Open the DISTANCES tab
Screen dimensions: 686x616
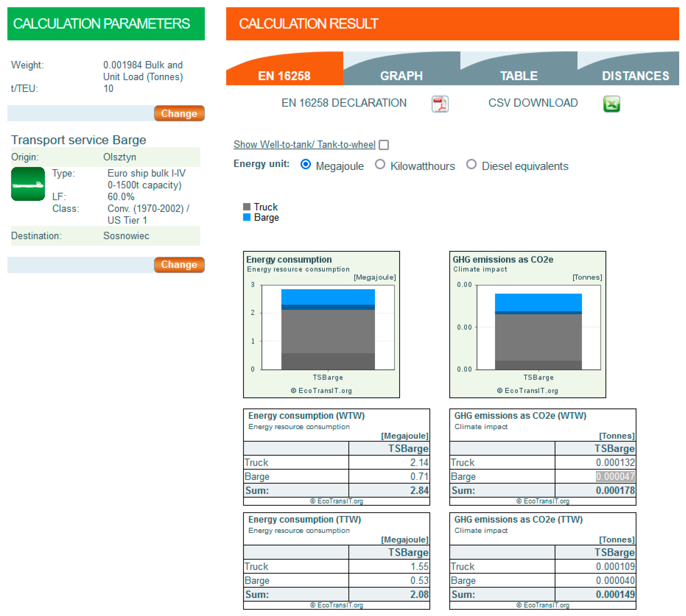[628, 69]
